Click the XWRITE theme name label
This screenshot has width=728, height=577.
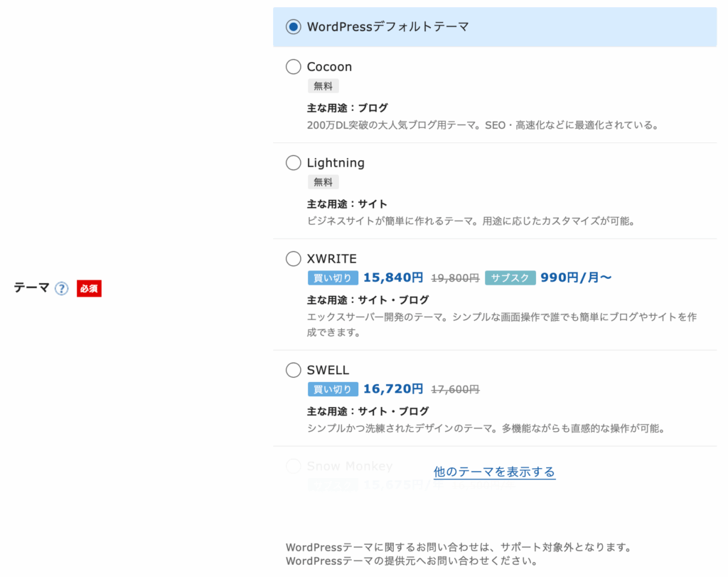tap(332, 259)
